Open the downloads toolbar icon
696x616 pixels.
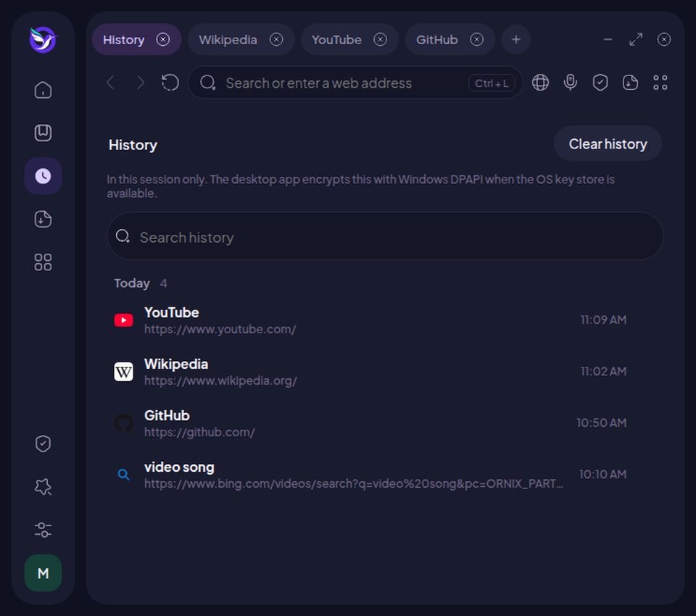[x=630, y=83]
